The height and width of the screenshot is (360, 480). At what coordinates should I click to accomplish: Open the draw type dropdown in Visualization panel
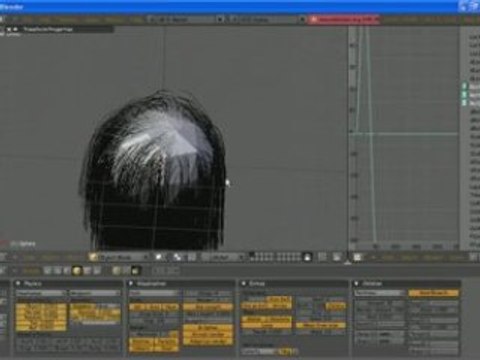tap(155, 293)
